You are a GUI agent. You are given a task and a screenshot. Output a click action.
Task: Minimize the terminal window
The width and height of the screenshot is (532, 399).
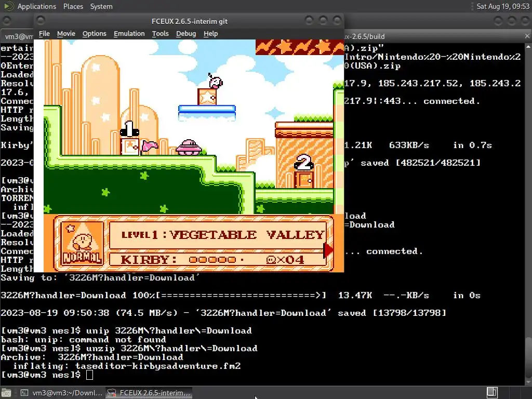[498, 21]
